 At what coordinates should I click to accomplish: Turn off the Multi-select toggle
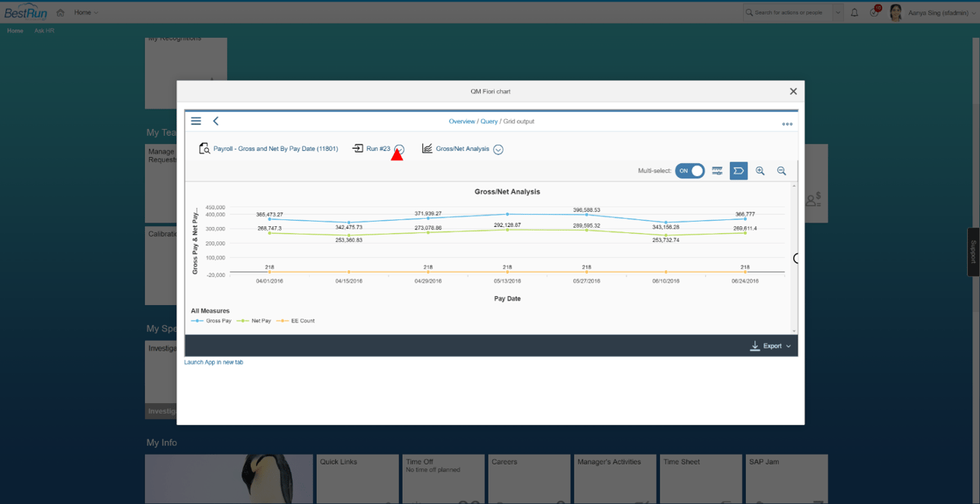(x=689, y=171)
